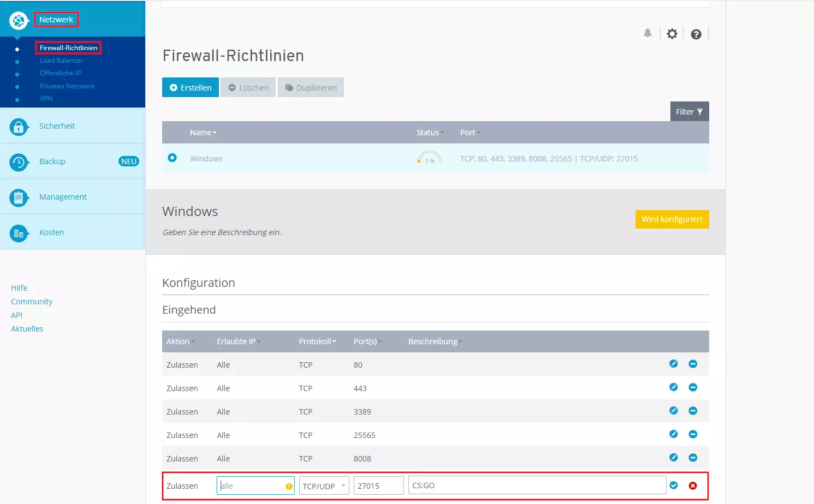Image resolution: width=814 pixels, height=504 pixels.
Task: Sort rules by Beschreibung column
Action: (x=435, y=341)
